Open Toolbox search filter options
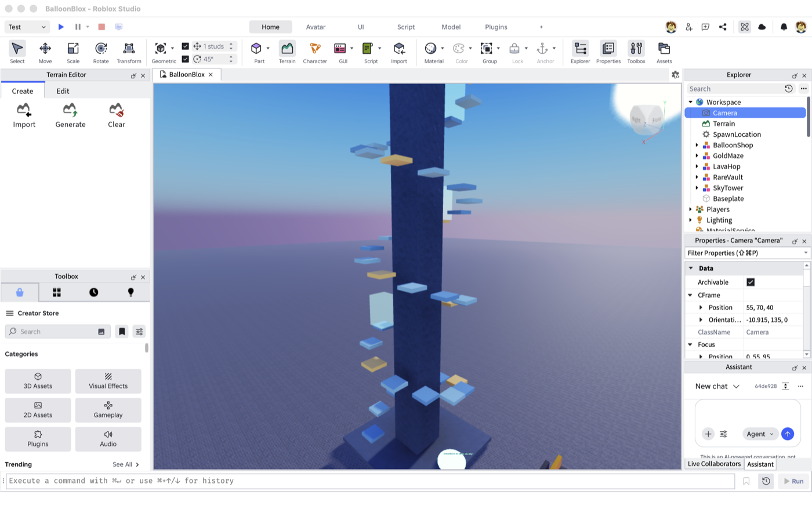Image resolution: width=812 pixels, height=509 pixels. pyautogui.click(x=139, y=332)
